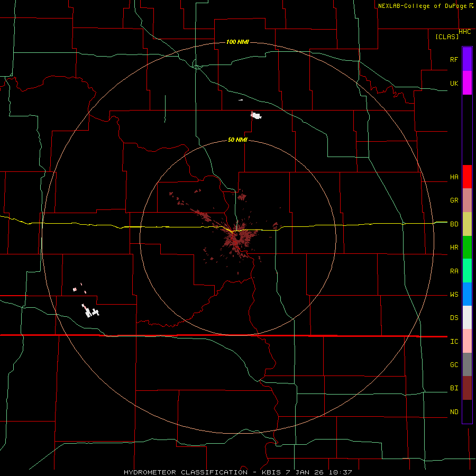
Task: Click the IC legend label
Action: click(454, 342)
